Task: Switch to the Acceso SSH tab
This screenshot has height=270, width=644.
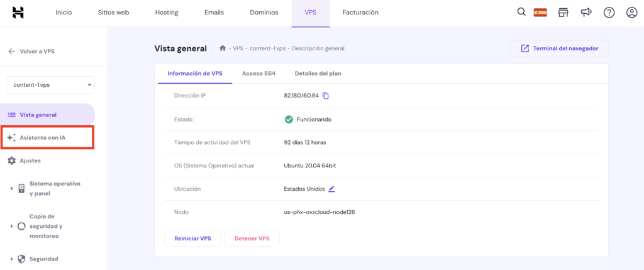Action: tap(258, 74)
